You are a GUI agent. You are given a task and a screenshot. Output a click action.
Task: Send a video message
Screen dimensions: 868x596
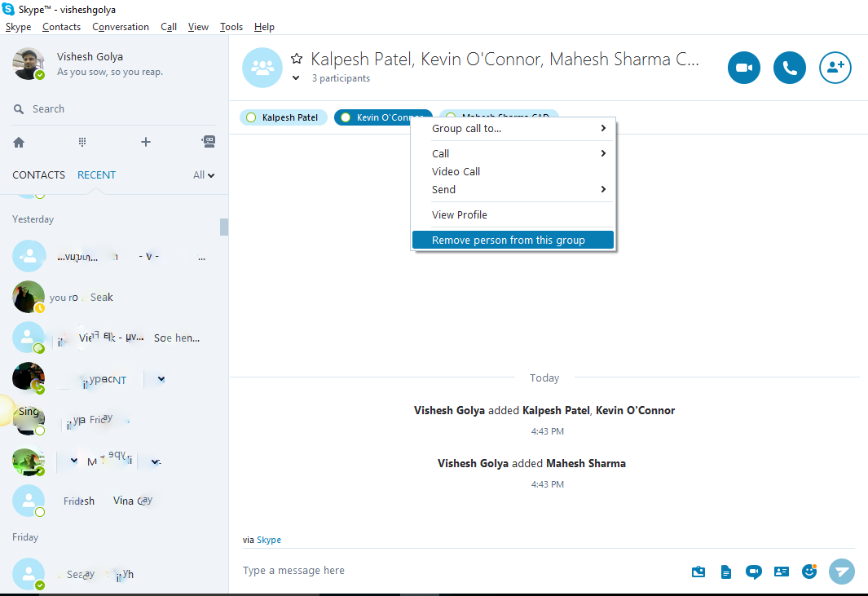pos(753,572)
